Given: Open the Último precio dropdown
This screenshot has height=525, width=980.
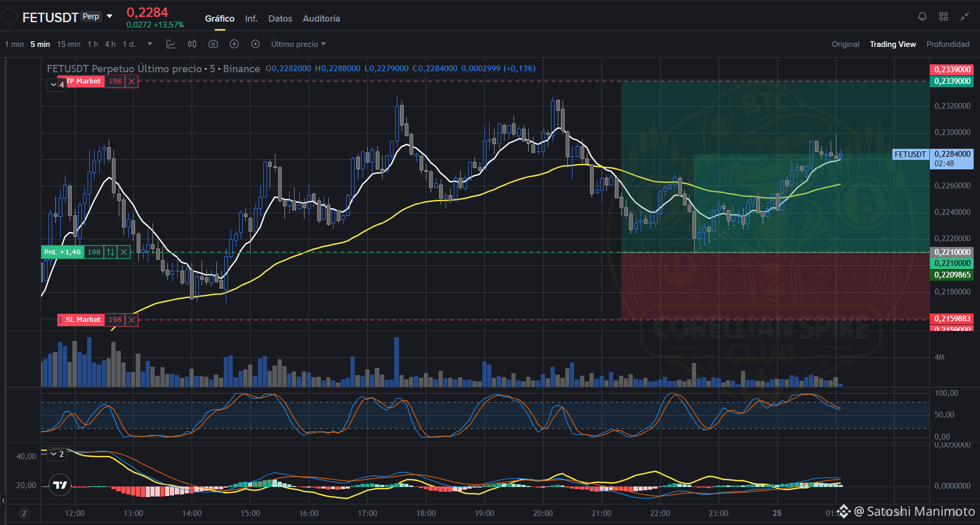Looking at the screenshot, I should [298, 44].
